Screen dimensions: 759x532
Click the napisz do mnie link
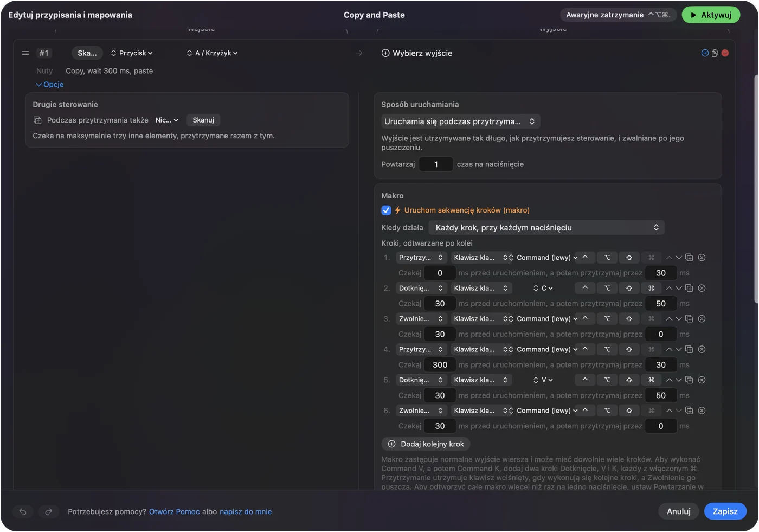point(246,512)
